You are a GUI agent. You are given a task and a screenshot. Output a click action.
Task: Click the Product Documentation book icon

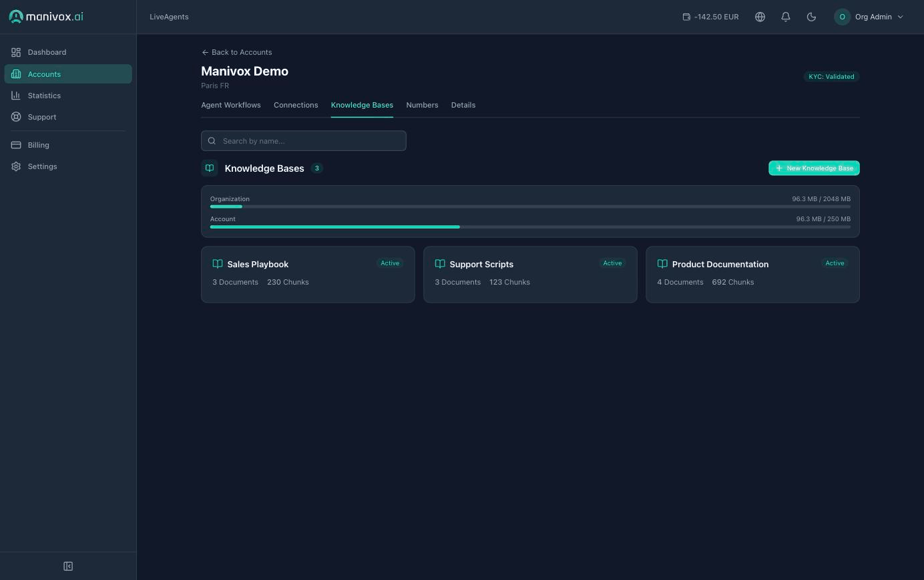662,264
